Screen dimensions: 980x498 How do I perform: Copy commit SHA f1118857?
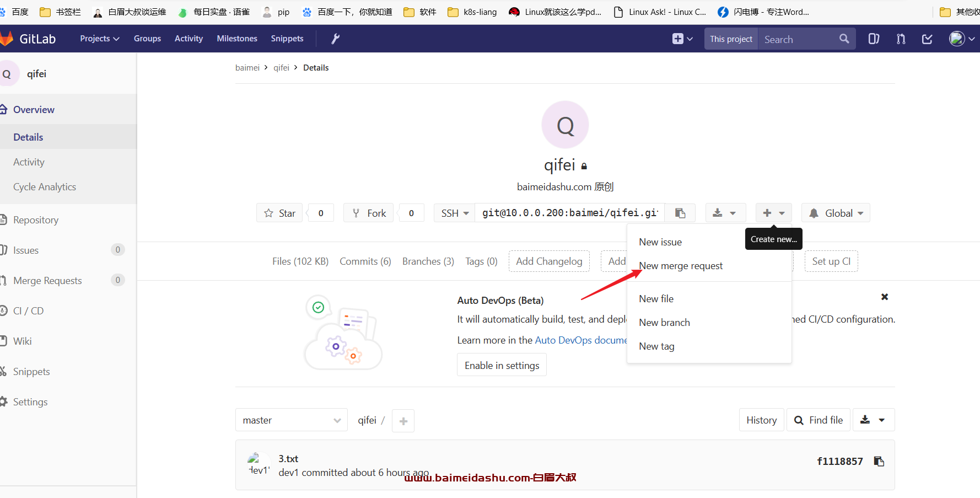pos(879,461)
